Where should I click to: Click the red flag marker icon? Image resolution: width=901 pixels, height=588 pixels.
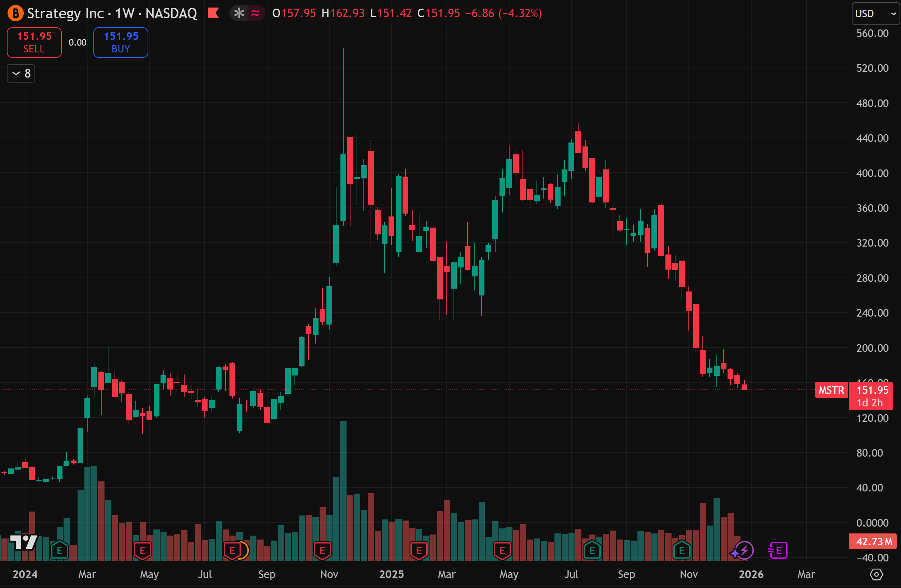pos(213,13)
